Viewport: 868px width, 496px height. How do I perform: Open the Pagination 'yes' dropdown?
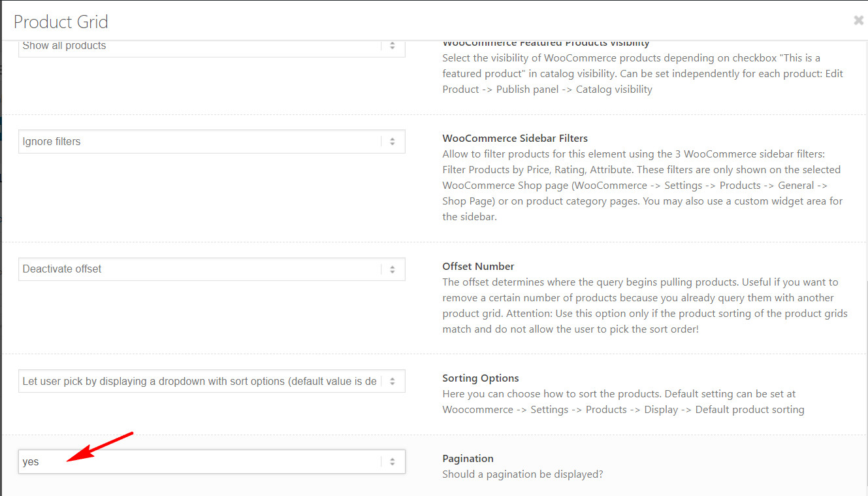coord(212,461)
